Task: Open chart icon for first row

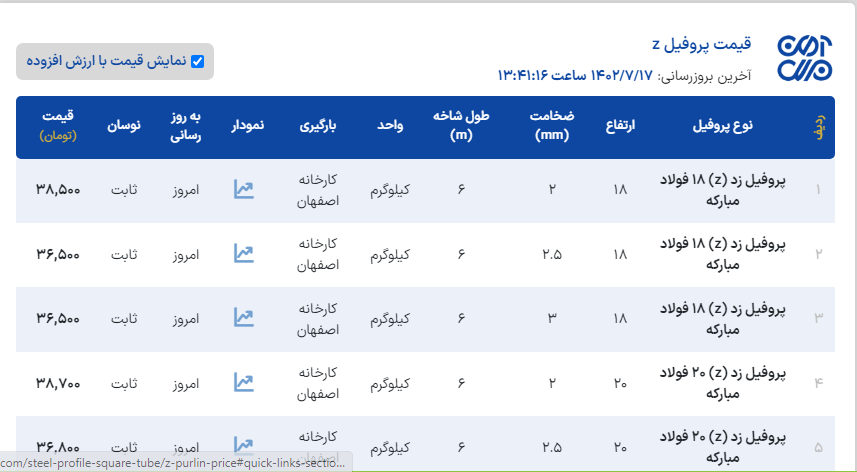Action: tap(243, 189)
